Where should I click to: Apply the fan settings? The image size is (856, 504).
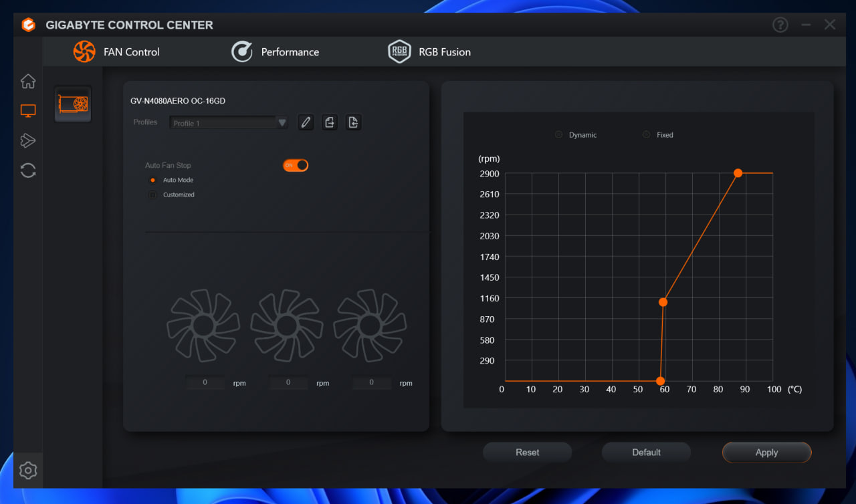[x=766, y=453]
